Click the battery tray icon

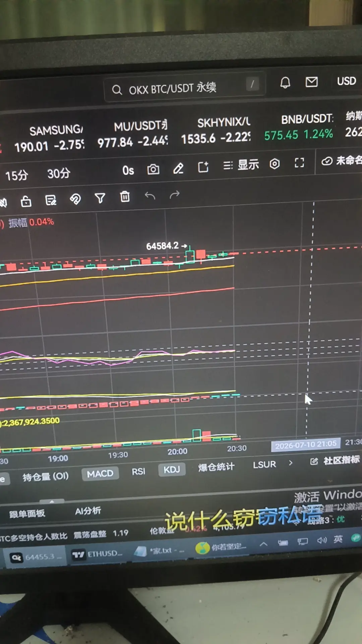[283, 543]
